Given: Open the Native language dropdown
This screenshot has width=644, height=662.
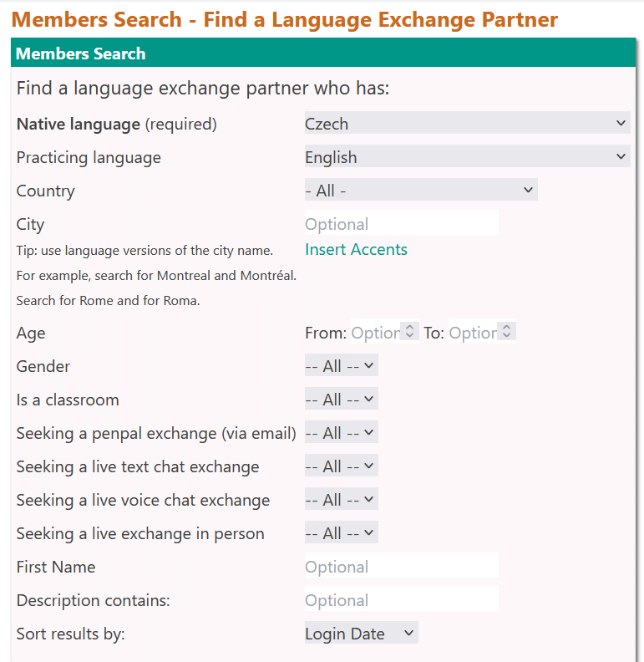Looking at the screenshot, I should (x=466, y=124).
